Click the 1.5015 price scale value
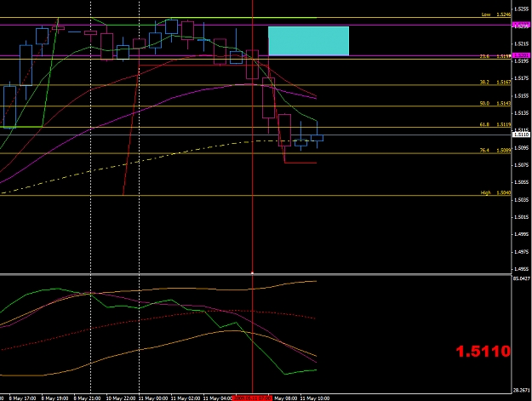Viewport: 532px width, 401px height. click(x=522, y=217)
